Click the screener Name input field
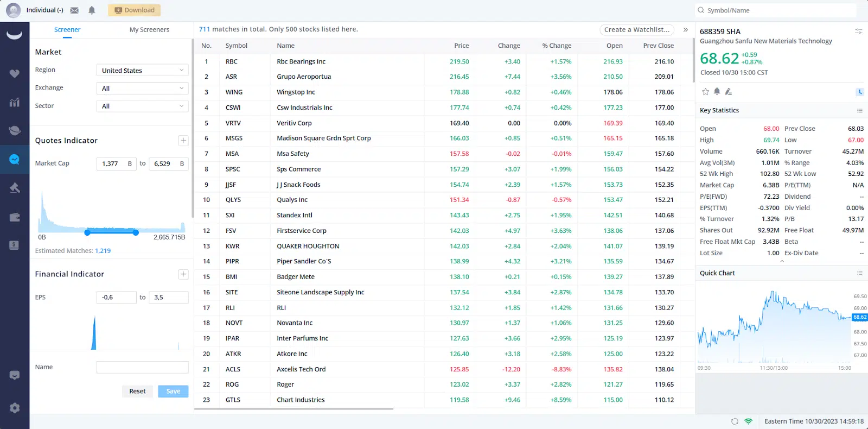 point(143,368)
